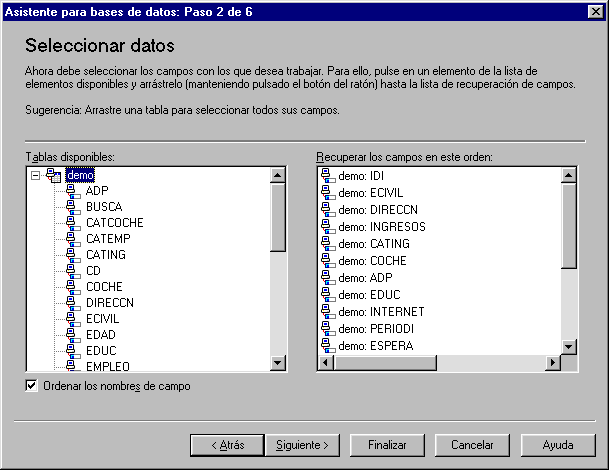The image size is (609, 470).
Task: Click the field icon beside CD
Action: point(73,271)
